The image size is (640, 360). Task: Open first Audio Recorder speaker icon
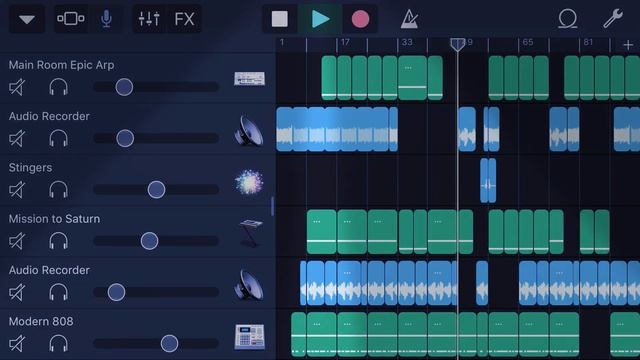pyautogui.click(x=249, y=131)
